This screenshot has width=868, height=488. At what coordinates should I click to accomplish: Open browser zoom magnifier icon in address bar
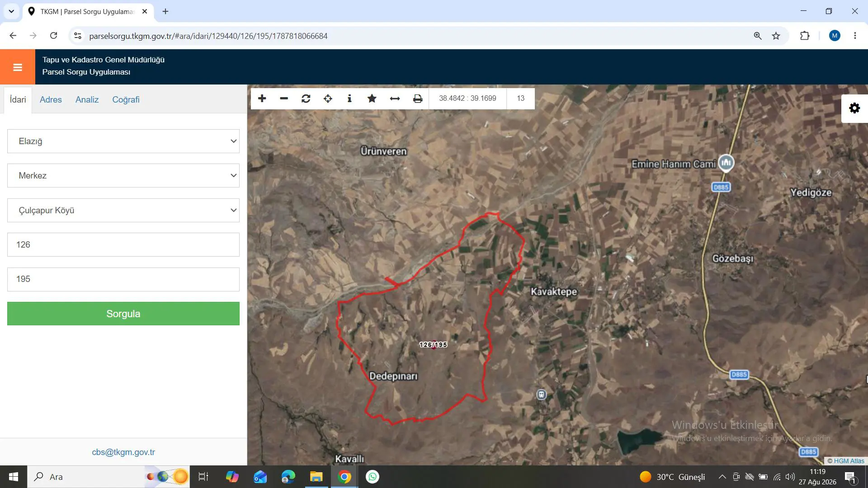[758, 36]
